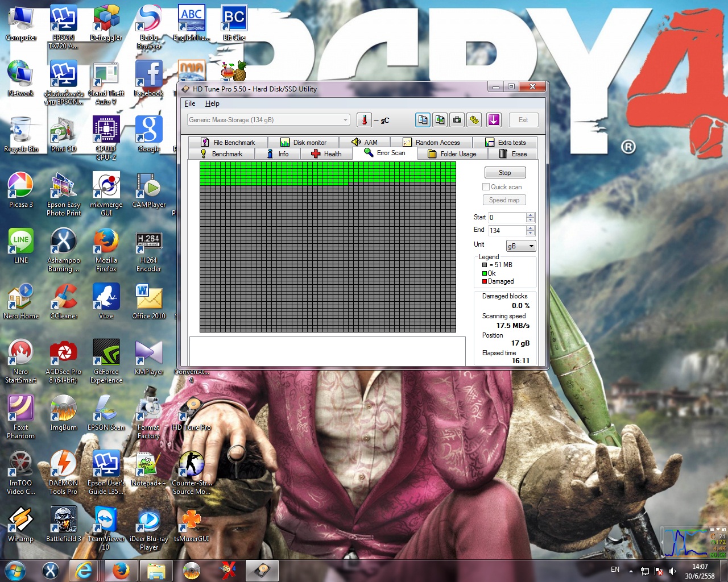
Task: Open the Unit gB dropdown
Action: 521,246
